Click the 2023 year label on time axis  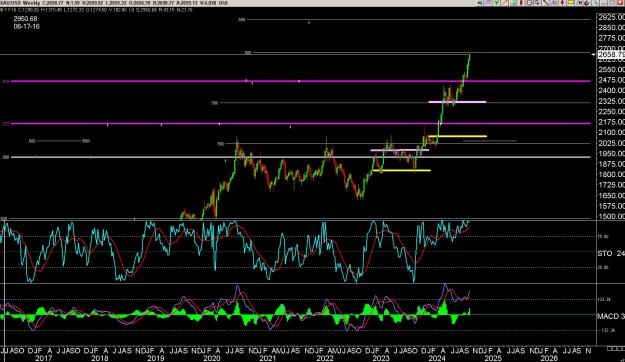pyautogui.click(x=381, y=358)
